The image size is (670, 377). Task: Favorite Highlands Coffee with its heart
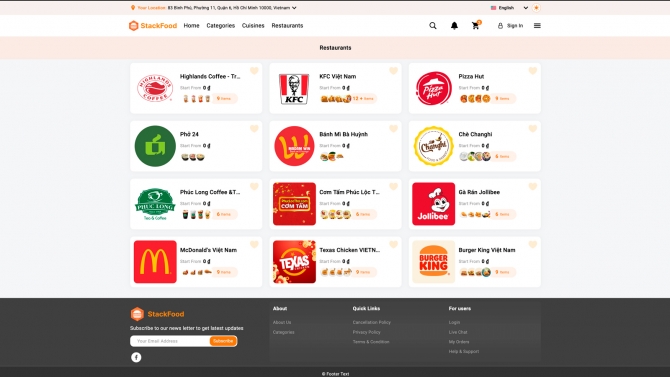pos(254,71)
